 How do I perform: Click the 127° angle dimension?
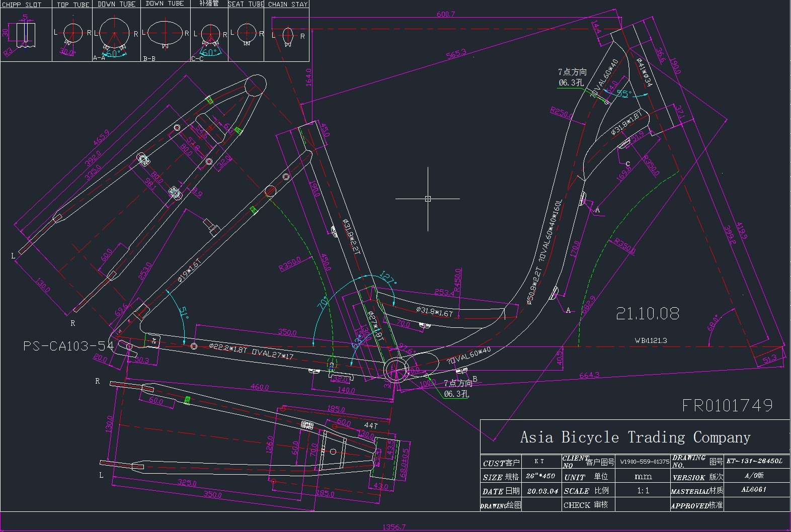coord(387,278)
